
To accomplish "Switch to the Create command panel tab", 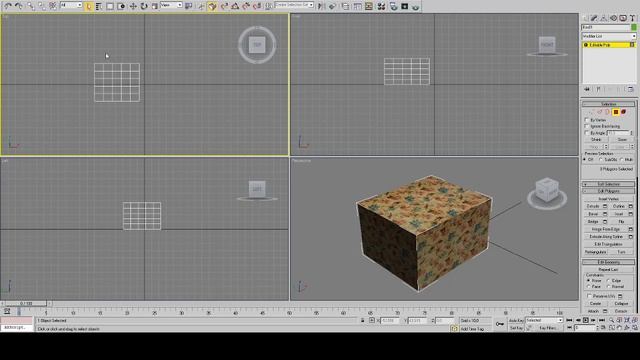I will (586, 18).
